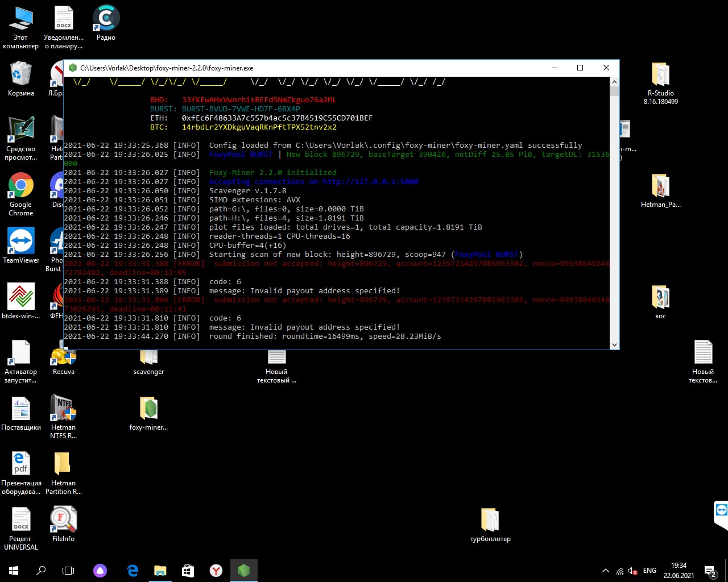Click the console window title path text
This screenshot has width=728, height=582.
point(167,68)
